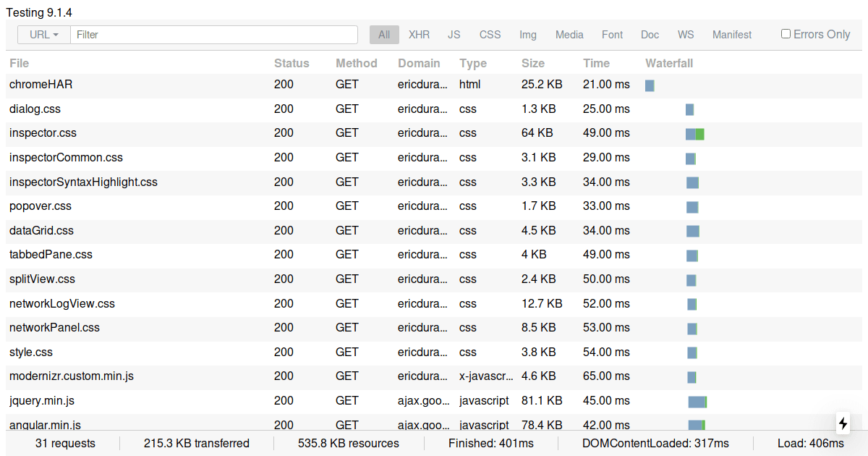Image resolution: width=868 pixels, height=456 pixels.
Task: Click the chromeHAR waterfall timing bar
Action: pyautogui.click(x=650, y=85)
